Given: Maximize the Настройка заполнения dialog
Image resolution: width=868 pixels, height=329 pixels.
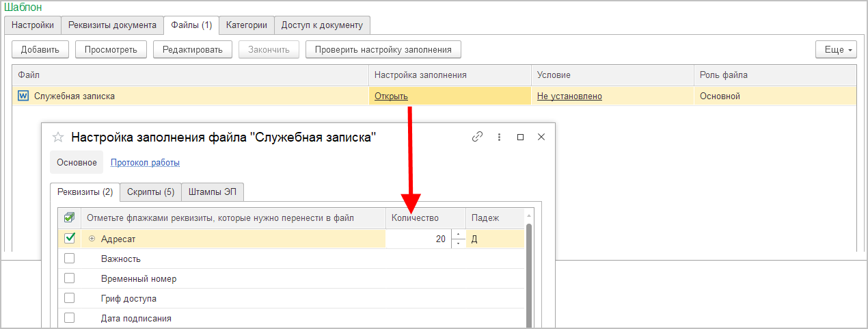Looking at the screenshot, I should tap(520, 137).
